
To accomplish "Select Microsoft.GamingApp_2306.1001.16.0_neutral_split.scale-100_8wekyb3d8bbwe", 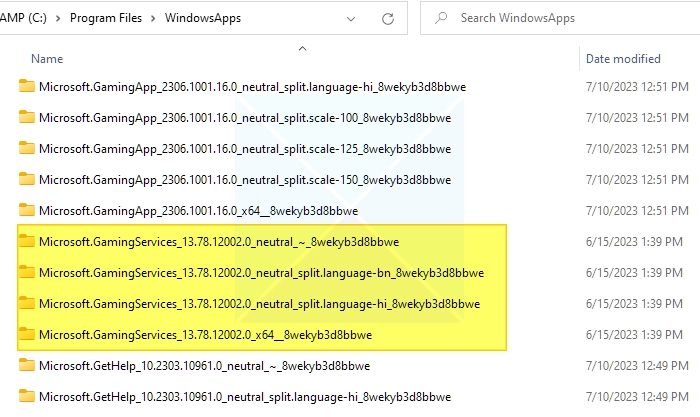I will click(x=245, y=118).
